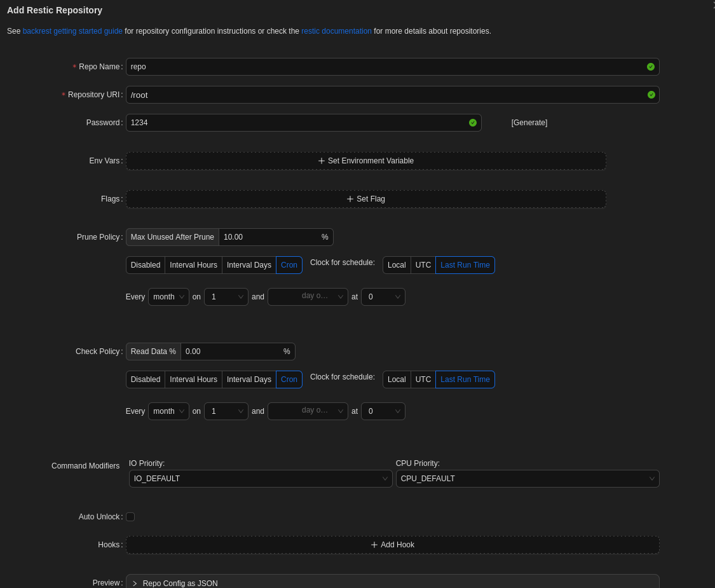Choose Last Run Time clock for Prune Policy
715x588 pixels.
point(465,265)
